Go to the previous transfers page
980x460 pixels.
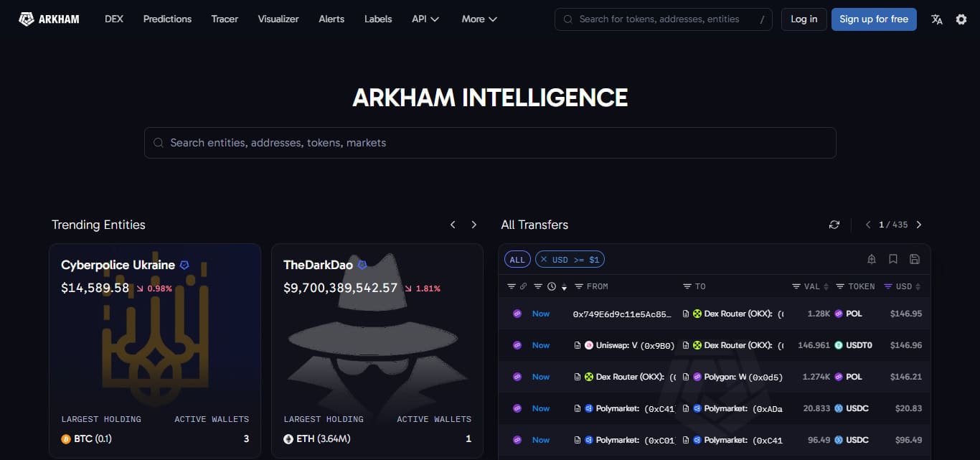point(868,225)
